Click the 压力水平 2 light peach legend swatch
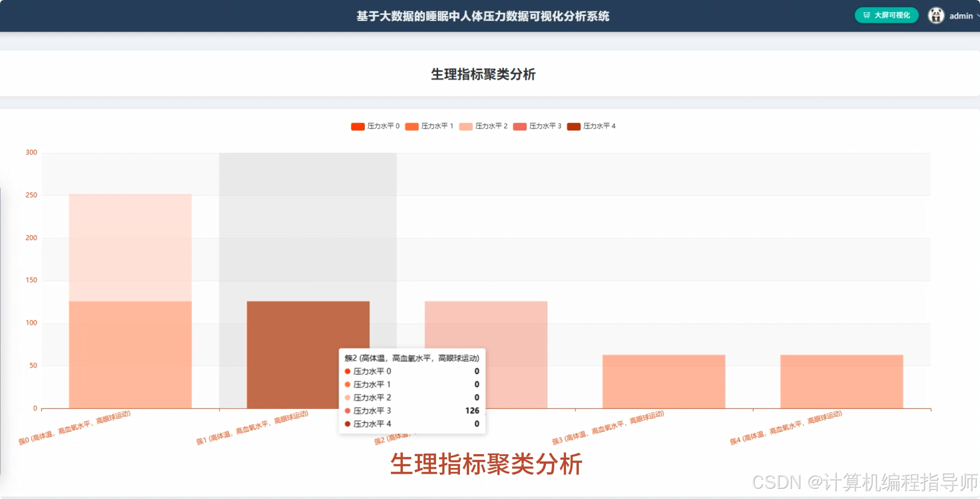 tap(465, 127)
